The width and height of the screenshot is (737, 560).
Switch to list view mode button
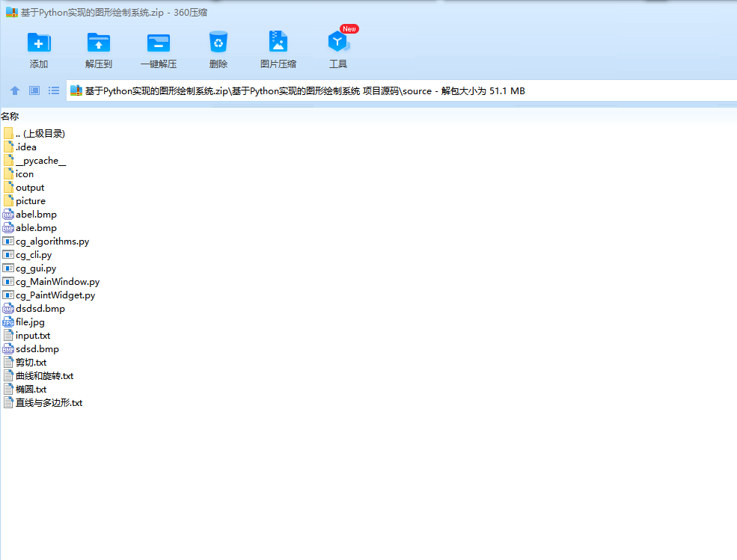[x=54, y=90]
